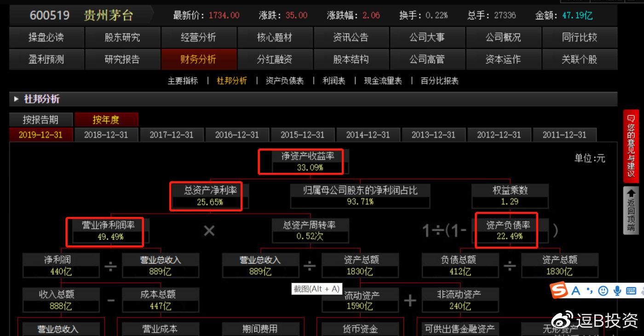This screenshot has height=336, width=644.
Task: Click the 流动资产 1590亿 box
Action: pyautogui.click(x=360, y=300)
